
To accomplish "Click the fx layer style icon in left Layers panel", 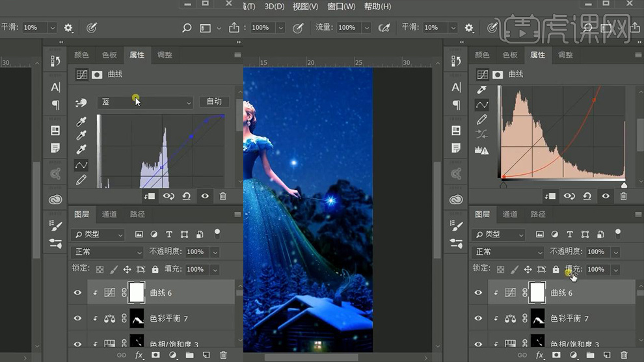I will (139, 356).
